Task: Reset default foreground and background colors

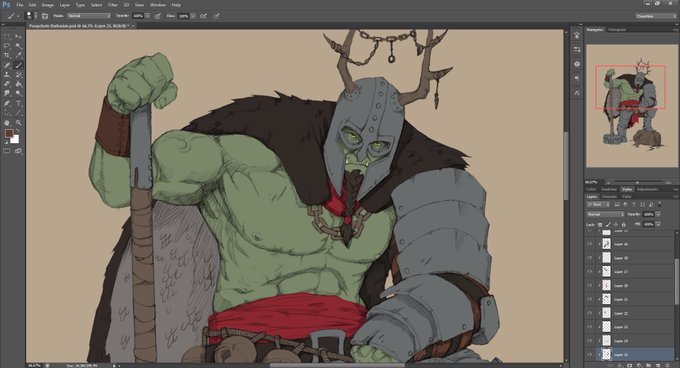Action: pos(6,141)
